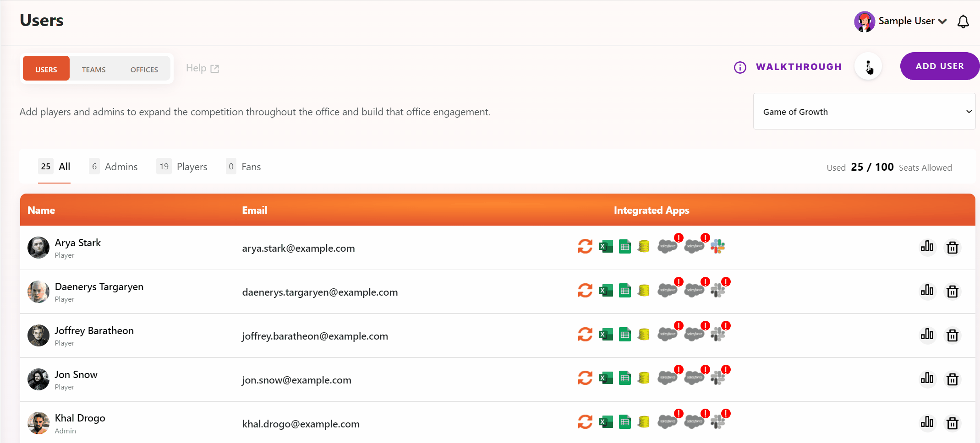Screen dimensions: 980x443
Task: Delete the user Joffrey Baratheon
Action: pos(953,335)
